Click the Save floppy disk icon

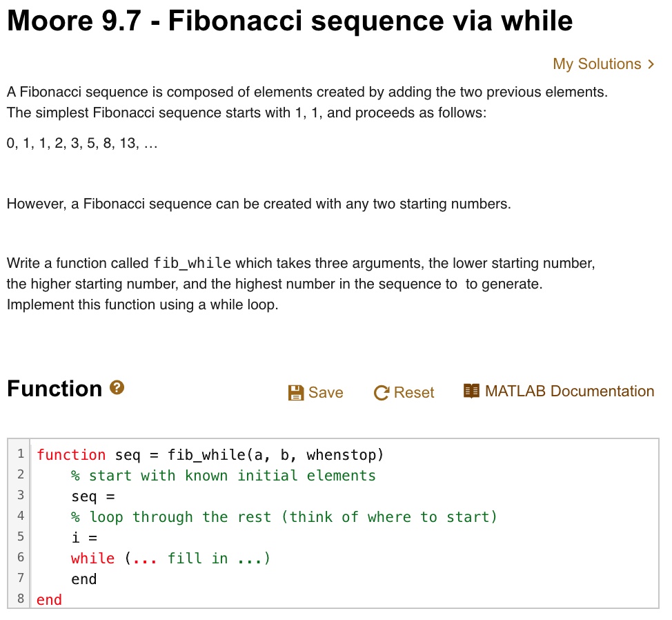click(295, 393)
